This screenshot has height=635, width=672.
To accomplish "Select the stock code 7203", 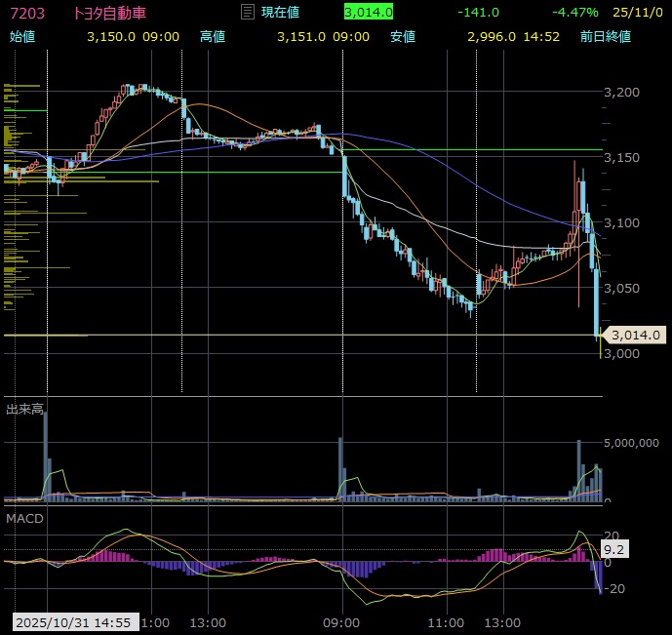I will [x=26, y=12].
